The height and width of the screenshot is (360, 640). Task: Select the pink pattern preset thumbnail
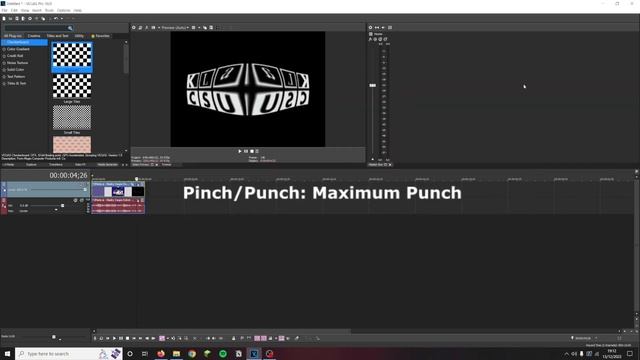tap(72, 144)
